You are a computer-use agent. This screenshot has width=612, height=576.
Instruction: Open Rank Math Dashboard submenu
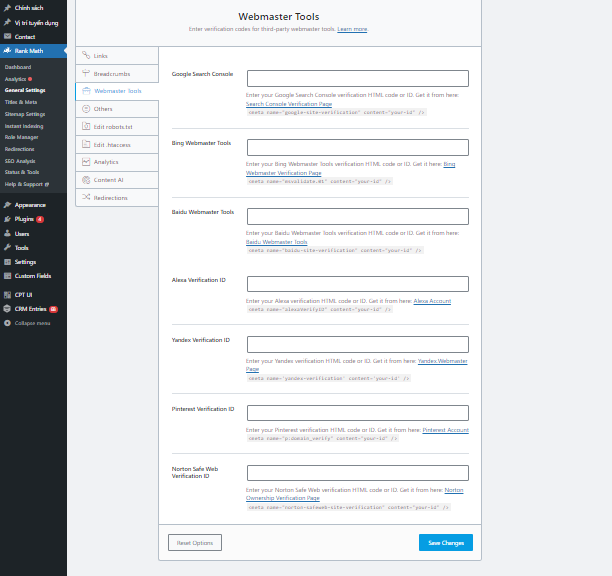click(x=18, y=67)
